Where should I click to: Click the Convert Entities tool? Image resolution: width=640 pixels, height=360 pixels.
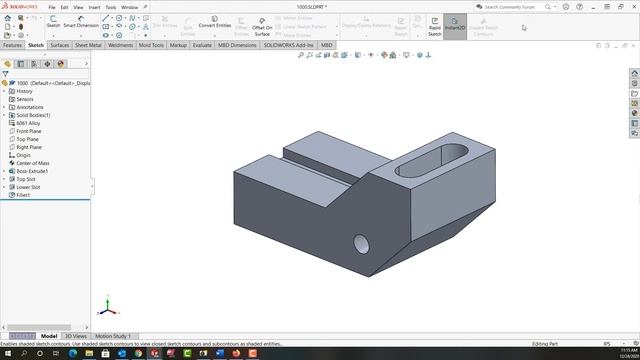215,22
